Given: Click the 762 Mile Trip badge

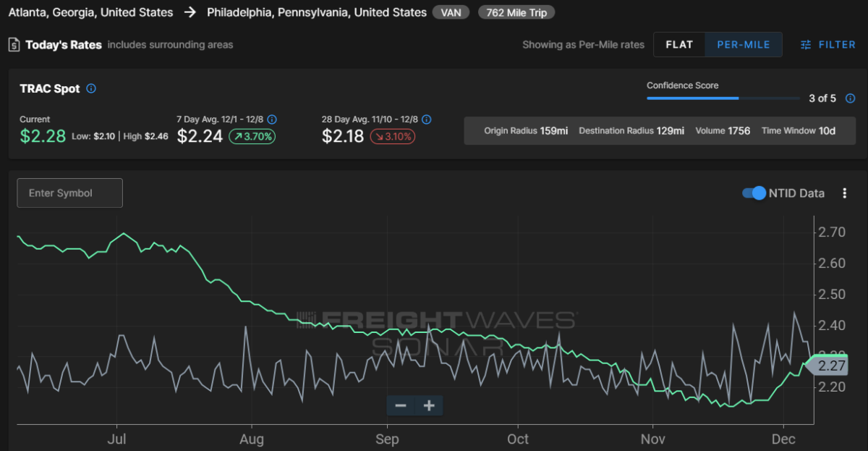Looking at the screenshot, I should pyautogui.click(x=516, y=12).
